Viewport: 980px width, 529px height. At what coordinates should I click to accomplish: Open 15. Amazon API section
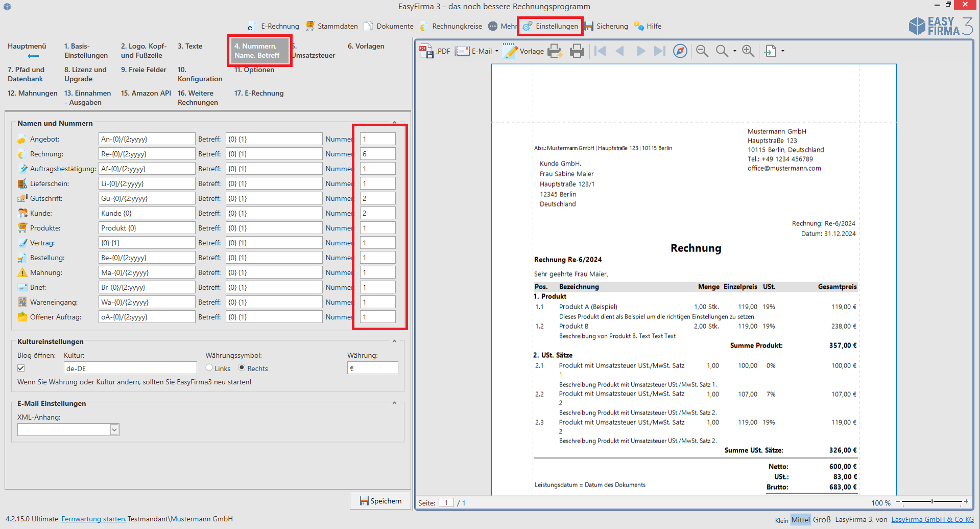click(x=146, y=93)
